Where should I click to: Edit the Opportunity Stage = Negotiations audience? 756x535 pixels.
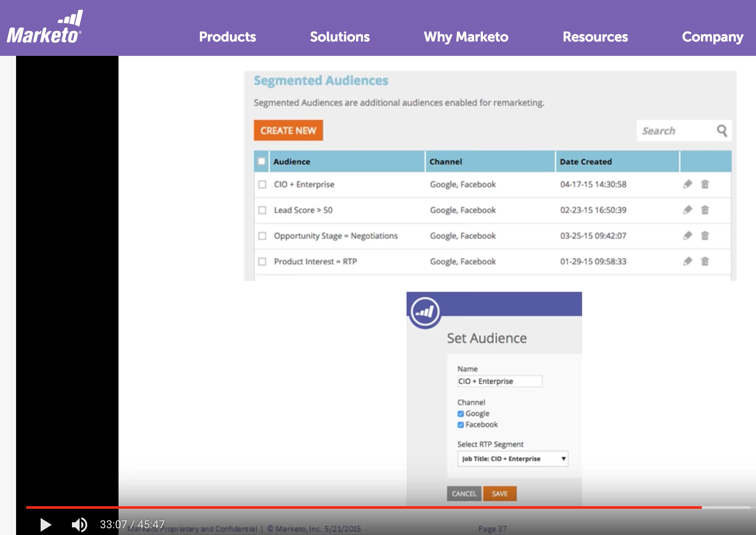point(687,236)
